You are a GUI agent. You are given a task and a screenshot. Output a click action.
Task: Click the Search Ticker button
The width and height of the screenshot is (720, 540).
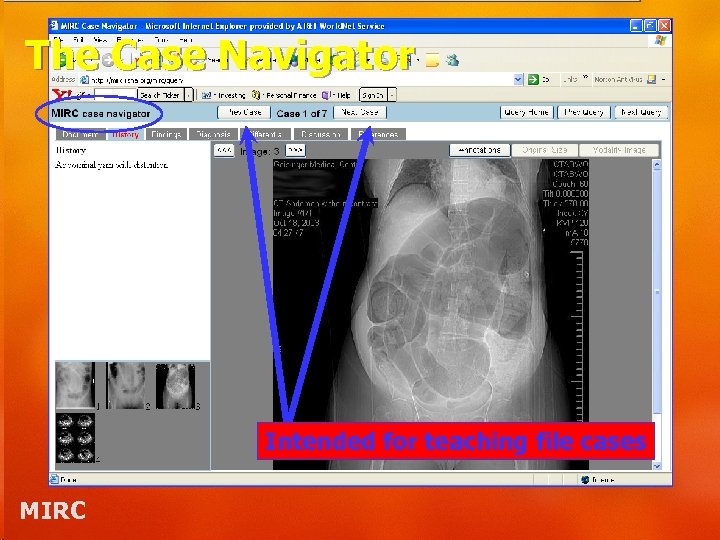pyautogui.click(x=160, y=95)
